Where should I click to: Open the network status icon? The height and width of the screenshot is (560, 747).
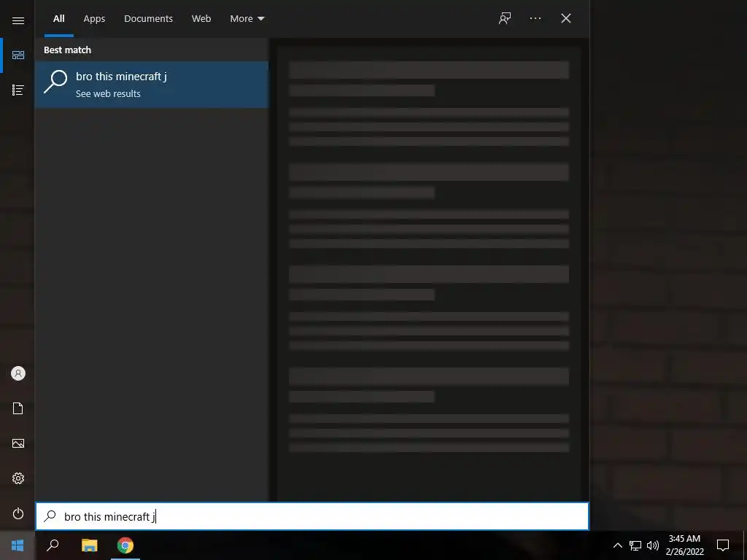click(x=635, y=545)
